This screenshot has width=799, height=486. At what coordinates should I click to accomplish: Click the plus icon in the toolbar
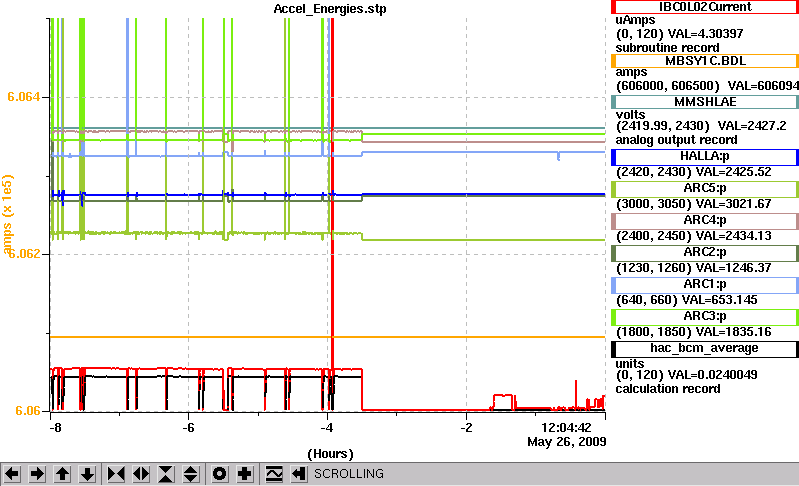[x=245, y=474]
